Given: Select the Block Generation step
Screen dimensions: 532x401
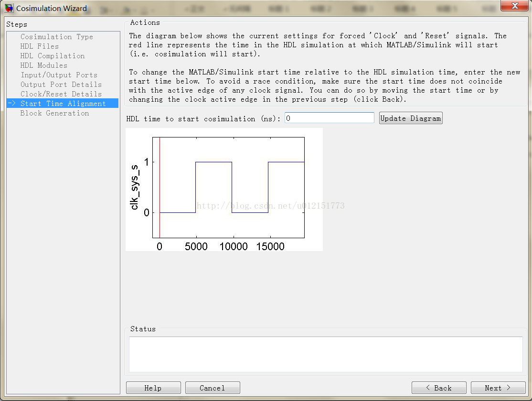Looking at the screenshot, I should click(54, 113).
